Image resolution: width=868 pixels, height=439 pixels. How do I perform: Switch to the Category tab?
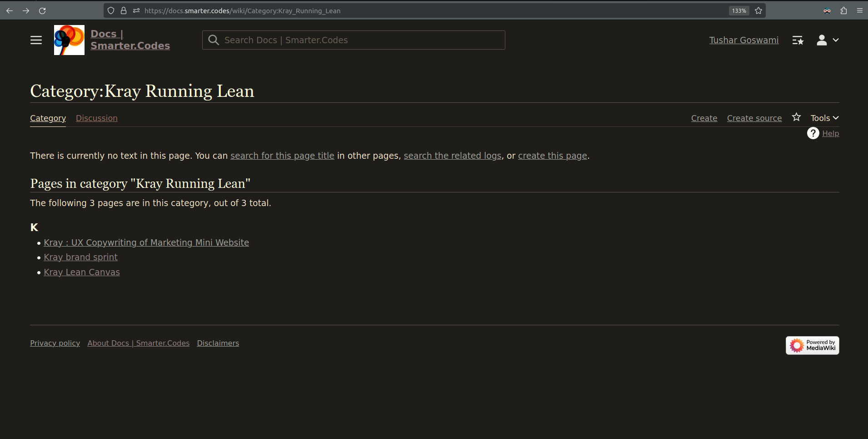click(x=48, y=118)
